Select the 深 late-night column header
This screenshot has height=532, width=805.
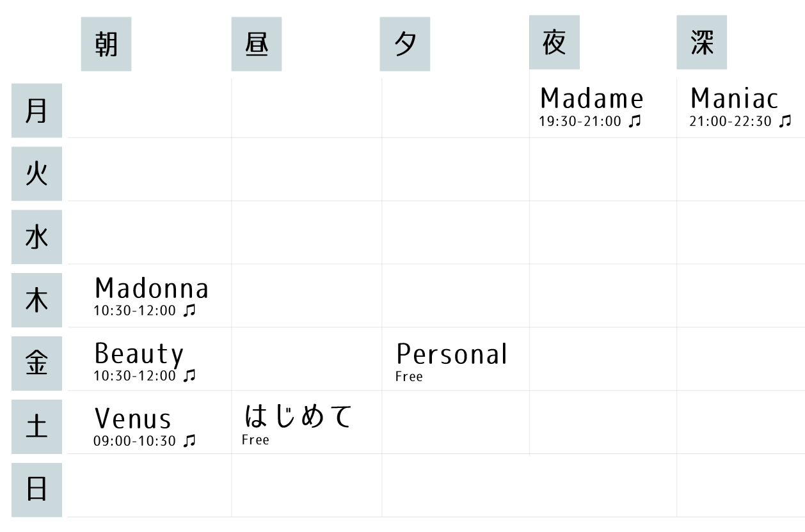[x=702, y=43]
